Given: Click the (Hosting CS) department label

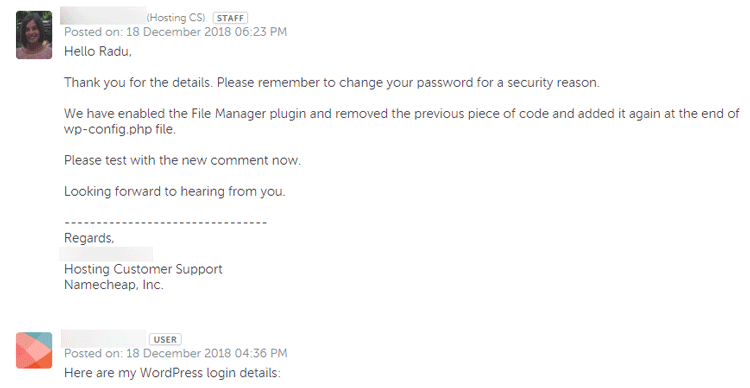Looking at the screenshot, I should (176, 18).
